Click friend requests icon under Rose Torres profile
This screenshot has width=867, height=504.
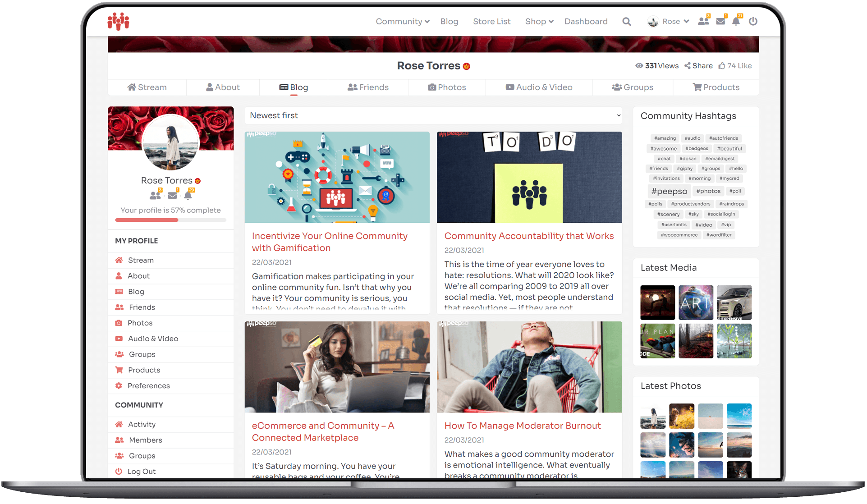click(155, 195)
